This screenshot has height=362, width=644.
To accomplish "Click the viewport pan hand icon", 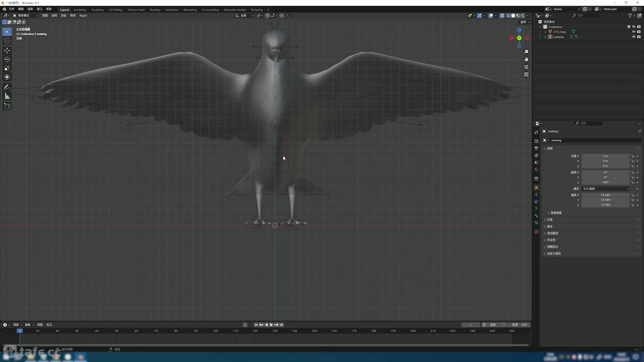I will click(526, 59).
